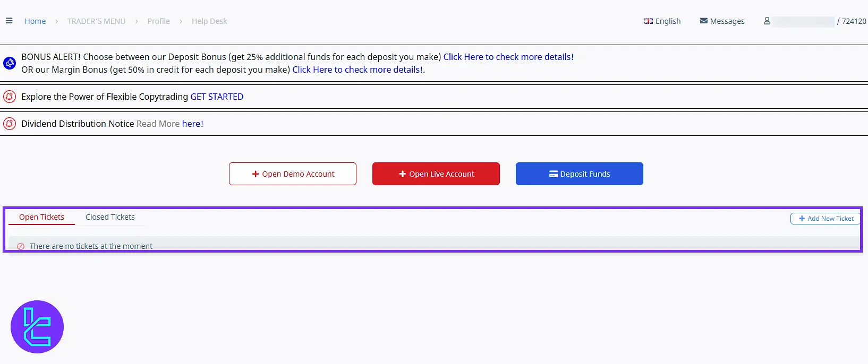Go to Home in the breadcrumb
This screenshot has height=364, width=868.
(x=35, y=21)
